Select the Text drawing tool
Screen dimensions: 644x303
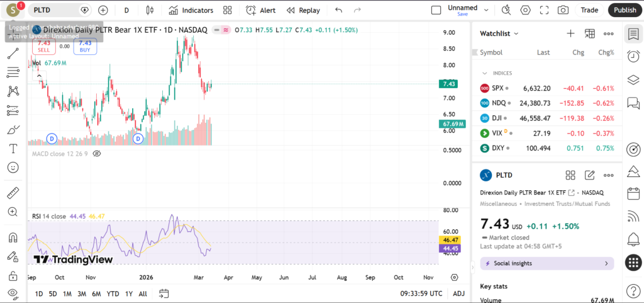pos(13,149)
